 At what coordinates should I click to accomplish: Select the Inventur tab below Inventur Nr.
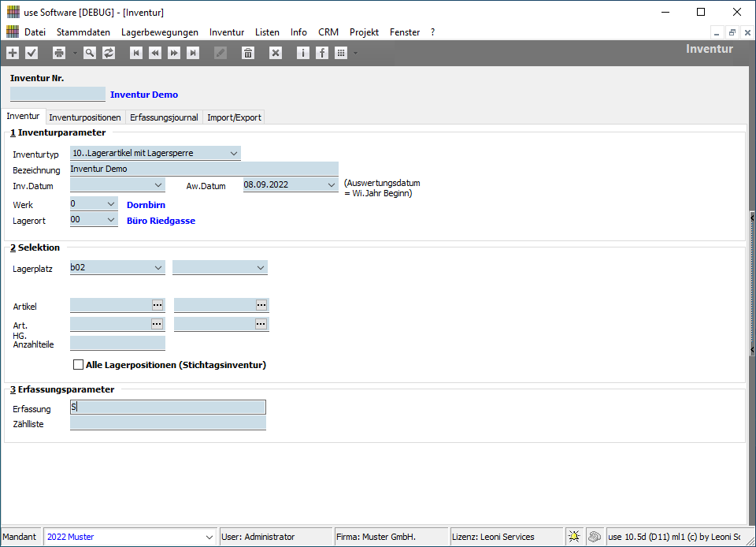[x=23, y=116]
